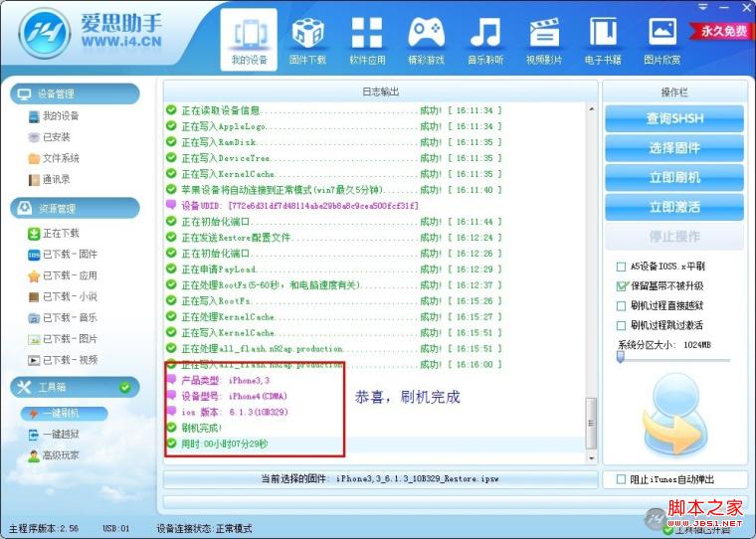Click log scrollbar down arrow
The height and width of the screenshot is (539, 756).
tap(591, 458)
